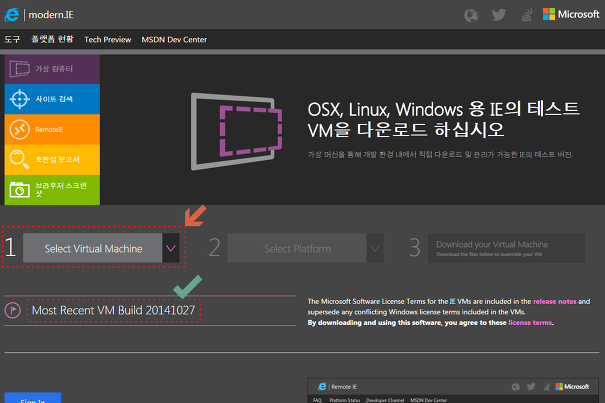The height and width of the screenshot is (403, 605).
Task: Click the Internet Explorer logo icon
Action: click(12, 15)
